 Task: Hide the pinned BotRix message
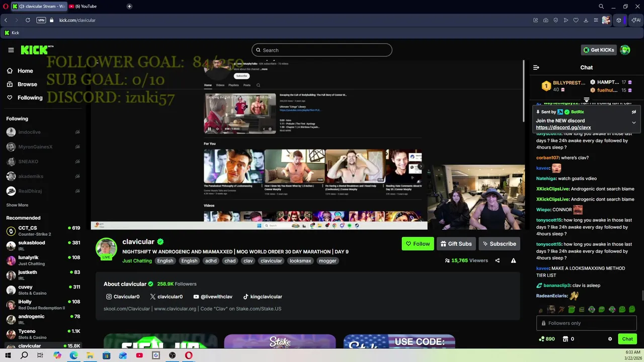(x=634, y=112)
